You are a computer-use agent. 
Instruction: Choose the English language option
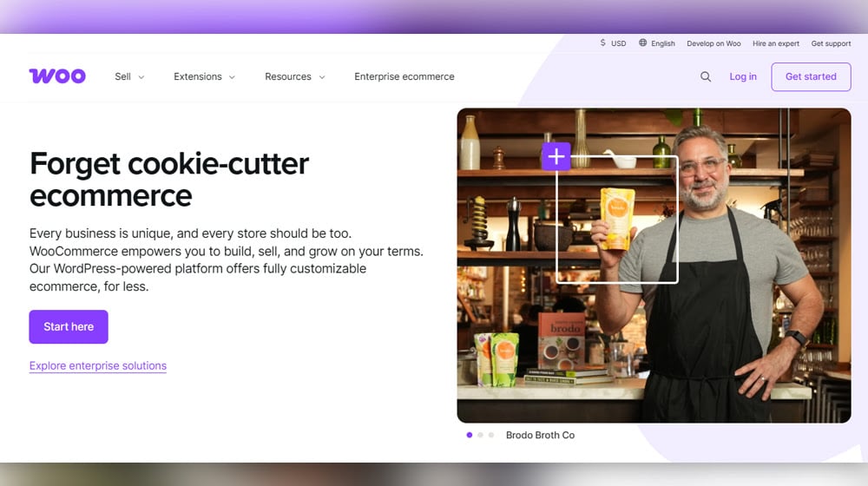coord(662,43)
